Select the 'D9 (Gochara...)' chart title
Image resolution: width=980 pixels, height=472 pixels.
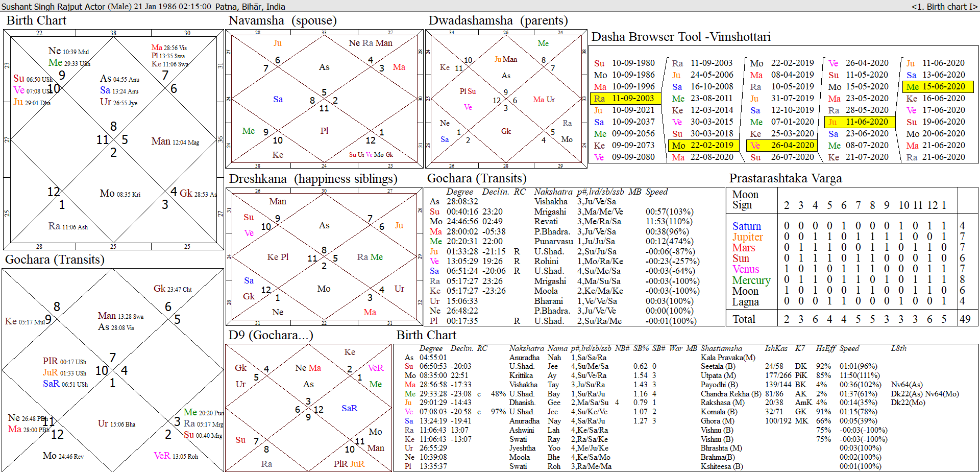pyautogui.click(x=271, y=335)
